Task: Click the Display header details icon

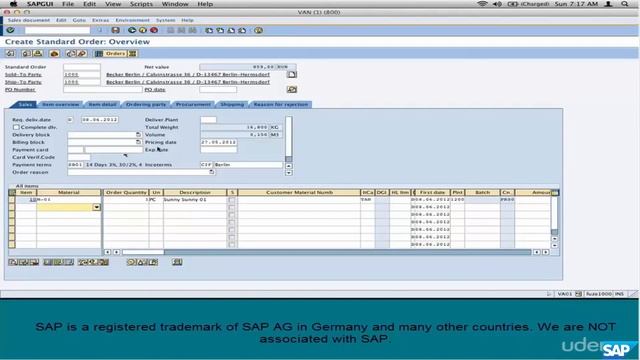Action: (x=26, y=53)
